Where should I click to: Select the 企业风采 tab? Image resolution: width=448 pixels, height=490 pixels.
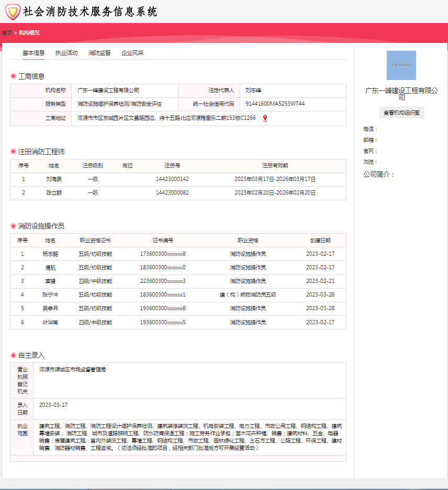coord(132,52)
